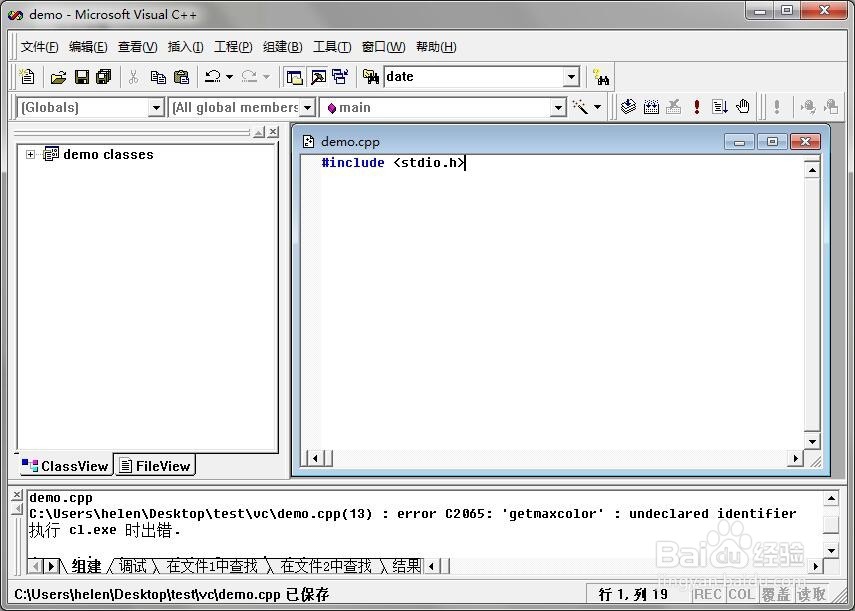Open the 工程(P) menu
This screenshot has height=611, width=855.
point(233,47)
